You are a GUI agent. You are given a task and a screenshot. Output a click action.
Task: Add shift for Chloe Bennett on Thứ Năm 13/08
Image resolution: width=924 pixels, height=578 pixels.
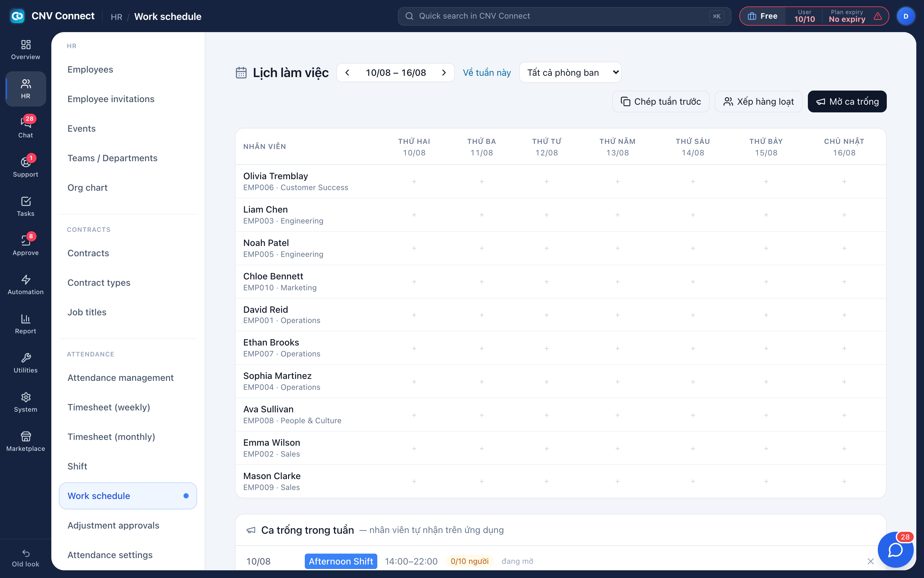617,282
